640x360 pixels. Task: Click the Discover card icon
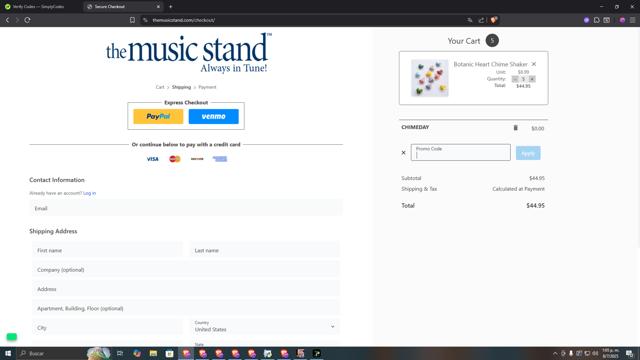pyautogui.click(x=197, y=159)
